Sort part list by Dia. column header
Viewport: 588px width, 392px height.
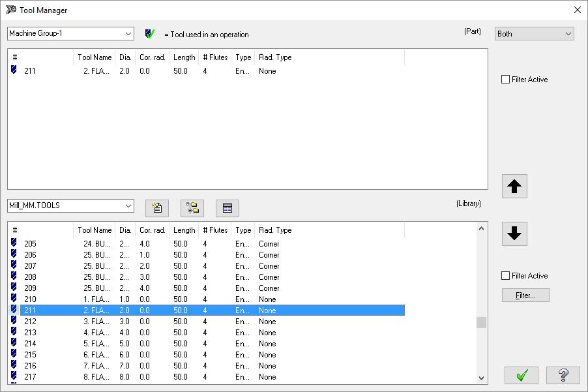125,57
